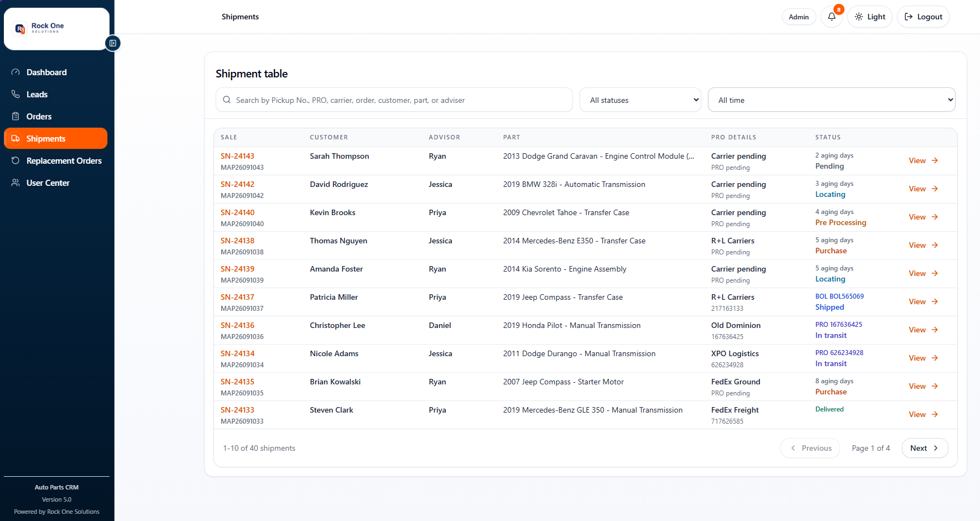This screenshot has height=521, width=980.
Task: Click the Previous page button
Action: [x=810, y=448]
